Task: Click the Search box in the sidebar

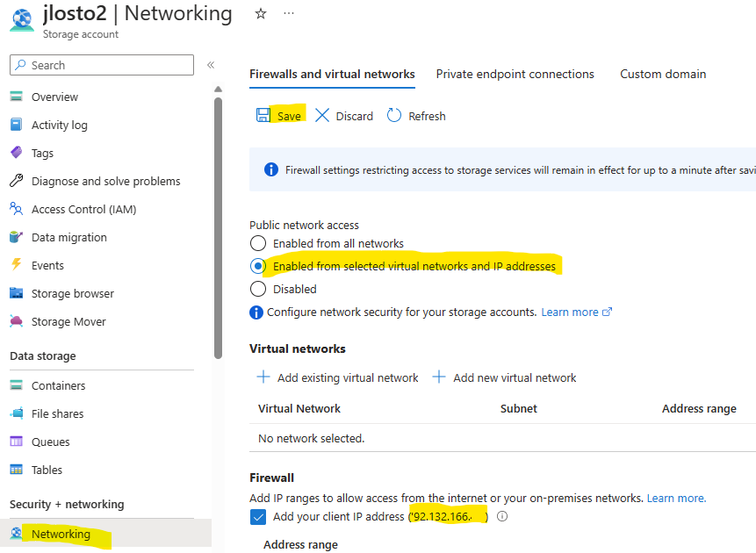Action: tap(102, 65)
